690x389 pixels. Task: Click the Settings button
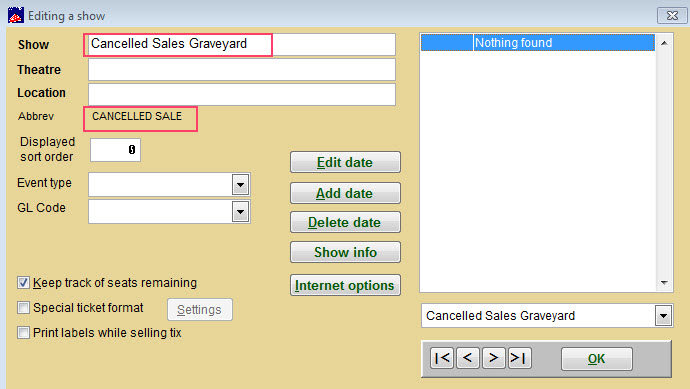point(200,310)
